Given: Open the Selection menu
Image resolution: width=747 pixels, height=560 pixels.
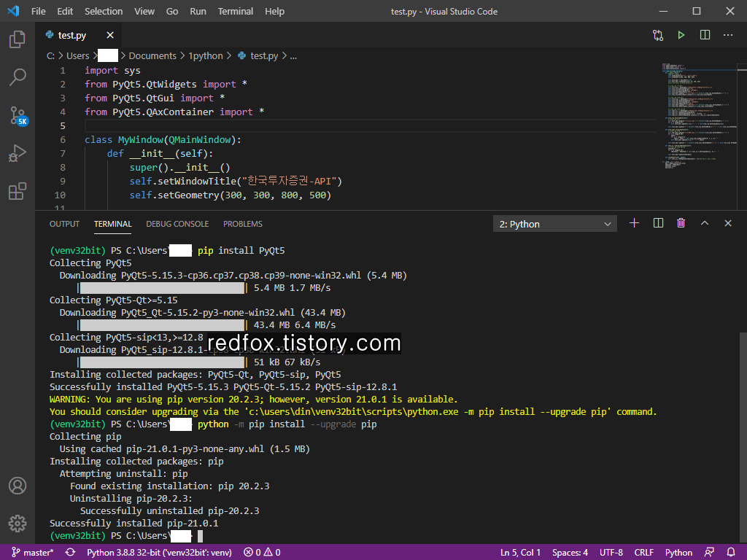Looking at the screenshot, I should (104, 12).
